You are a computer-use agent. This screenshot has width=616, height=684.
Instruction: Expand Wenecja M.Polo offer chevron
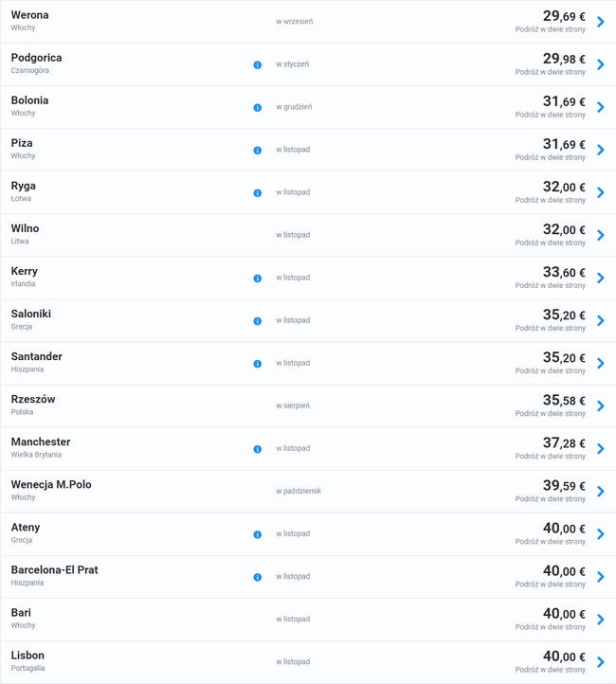pos(600,491)
